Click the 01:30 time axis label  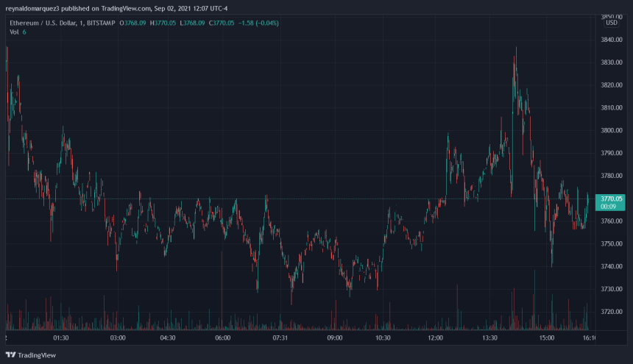point(61,338)
